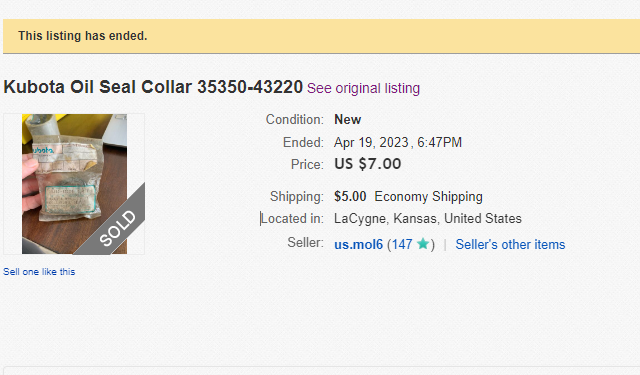Click the Sell one like this link
The image size is (640, 375).
39,272
